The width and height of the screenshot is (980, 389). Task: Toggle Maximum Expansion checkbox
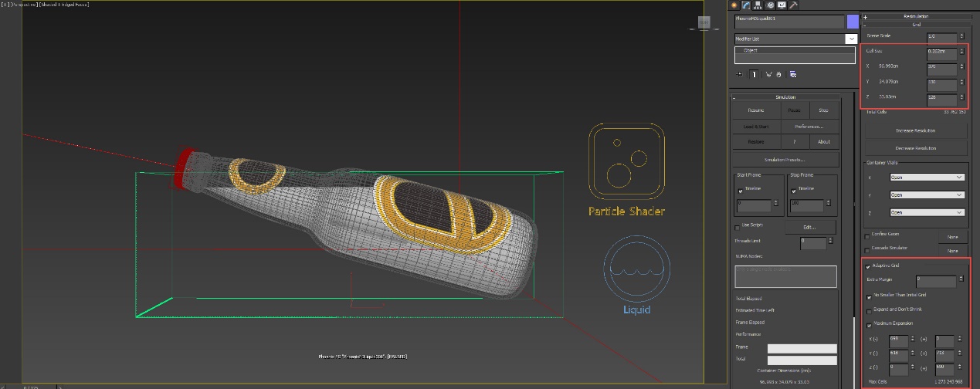[869, 324]
